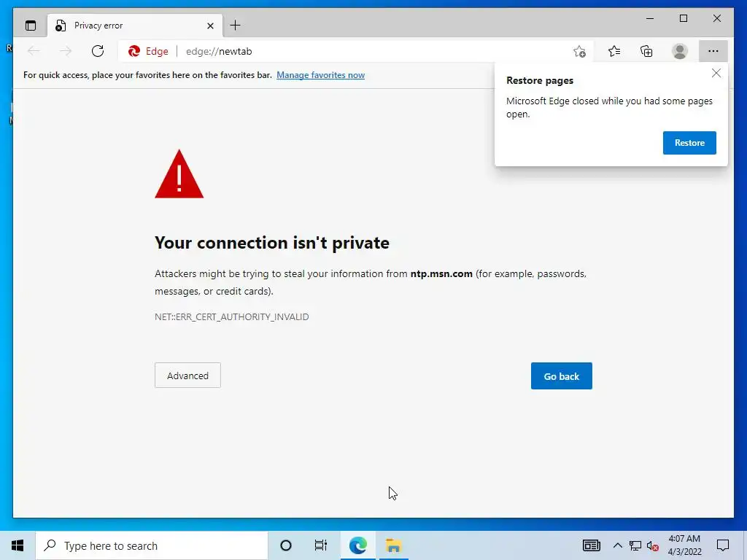Maximize the Edge window
Screen dimensions: 747x560
point(683,18)
